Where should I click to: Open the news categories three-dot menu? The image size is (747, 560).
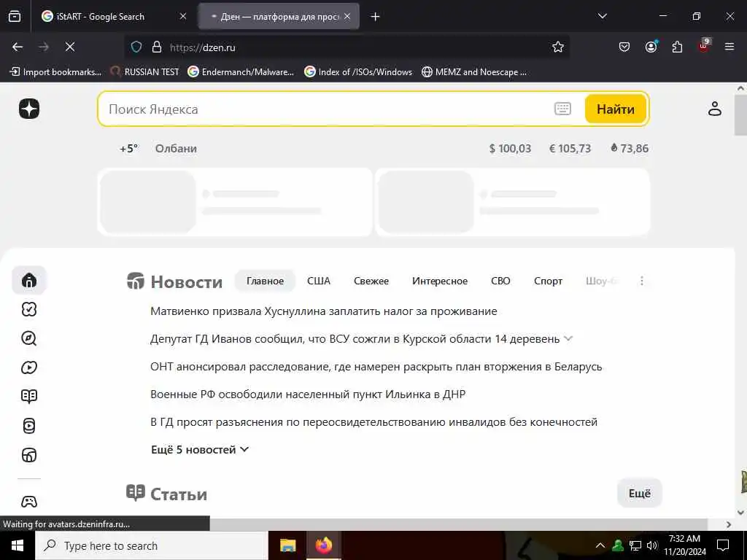[642, 281]
